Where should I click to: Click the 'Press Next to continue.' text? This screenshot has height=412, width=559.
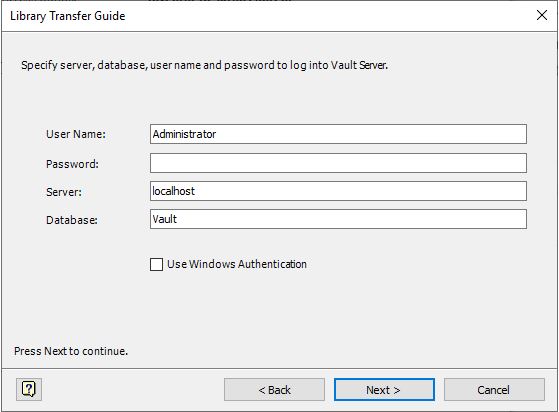coord(71,351)
